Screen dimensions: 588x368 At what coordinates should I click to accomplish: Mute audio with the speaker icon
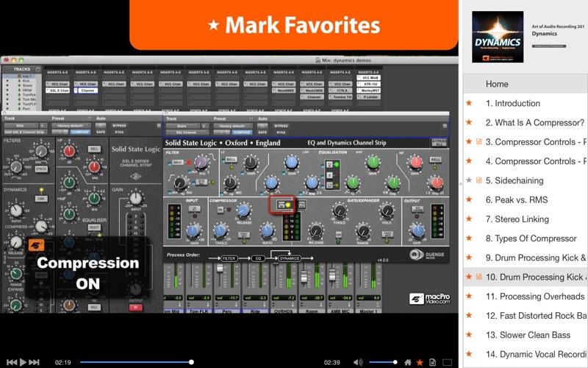point(358,362)
